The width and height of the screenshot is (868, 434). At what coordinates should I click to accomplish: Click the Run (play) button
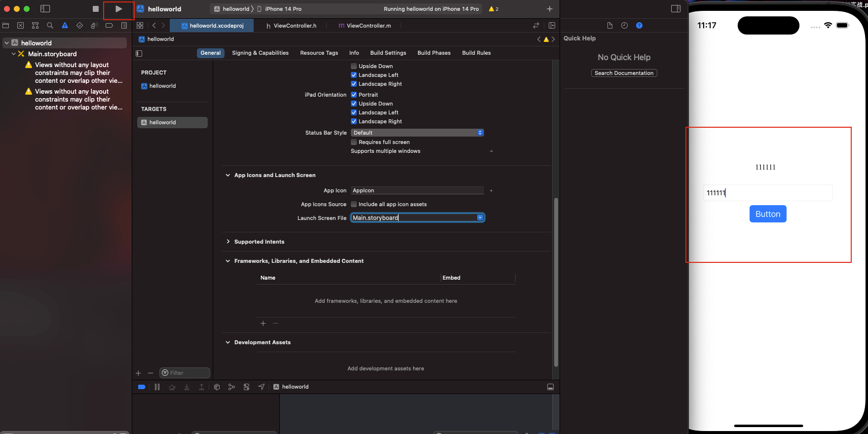pos(118,9)
